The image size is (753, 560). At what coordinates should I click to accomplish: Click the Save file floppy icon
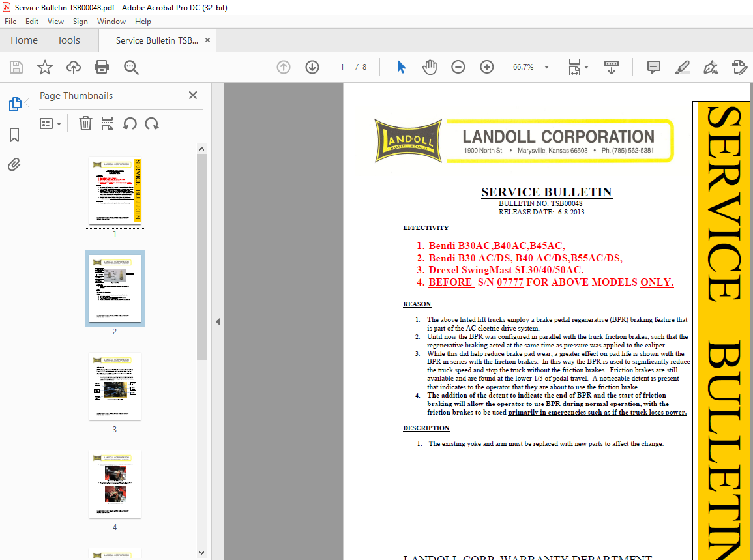click(16, 67)
